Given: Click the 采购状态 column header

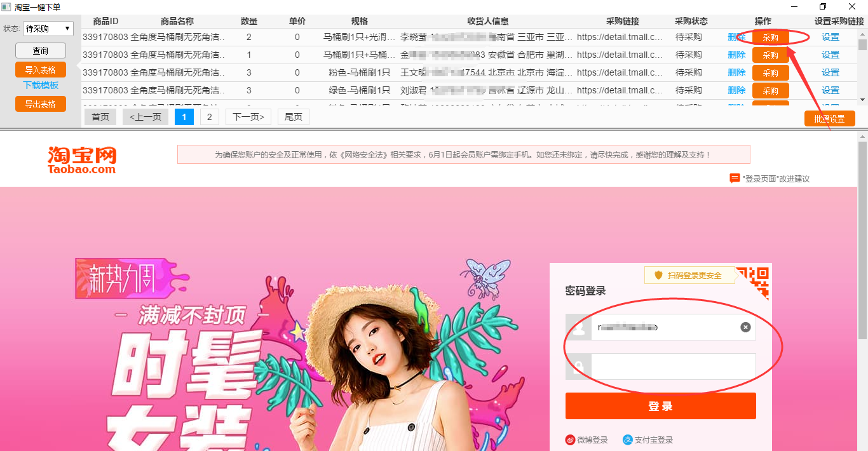Looking at the screenshot, I should tap(691, 21).
